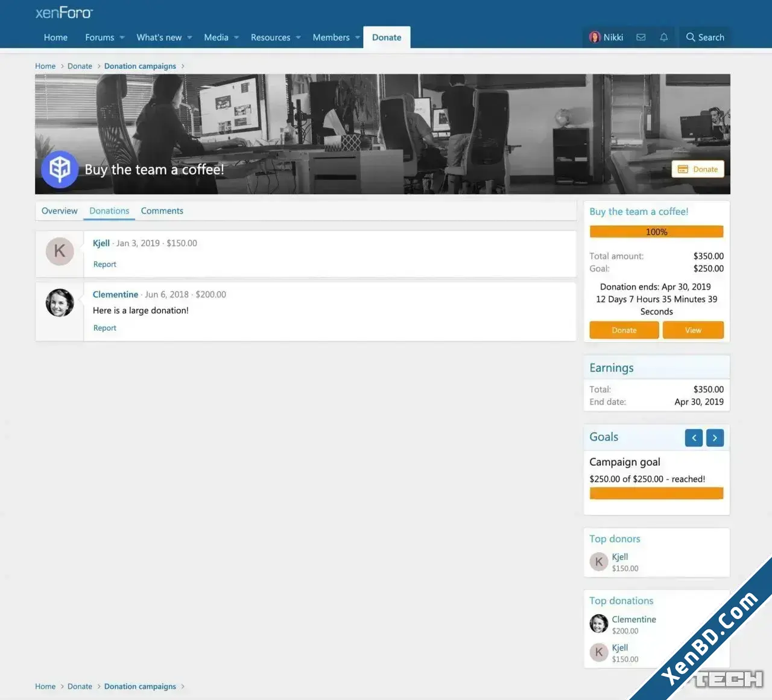Expand the Forums dropdown arrow
772x700 pixels.
[122, 37]
